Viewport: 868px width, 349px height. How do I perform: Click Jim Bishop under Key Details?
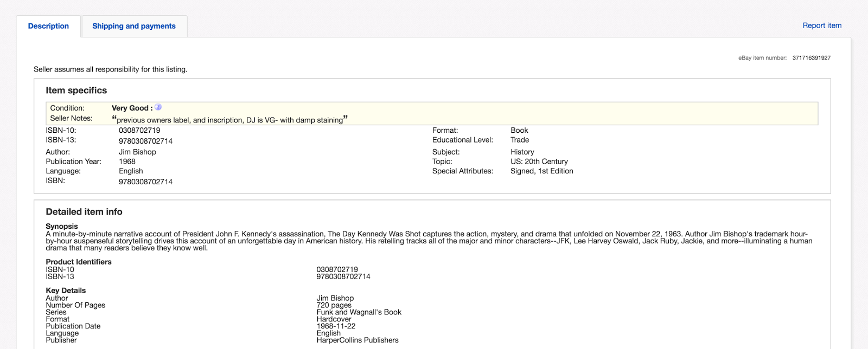335,298
